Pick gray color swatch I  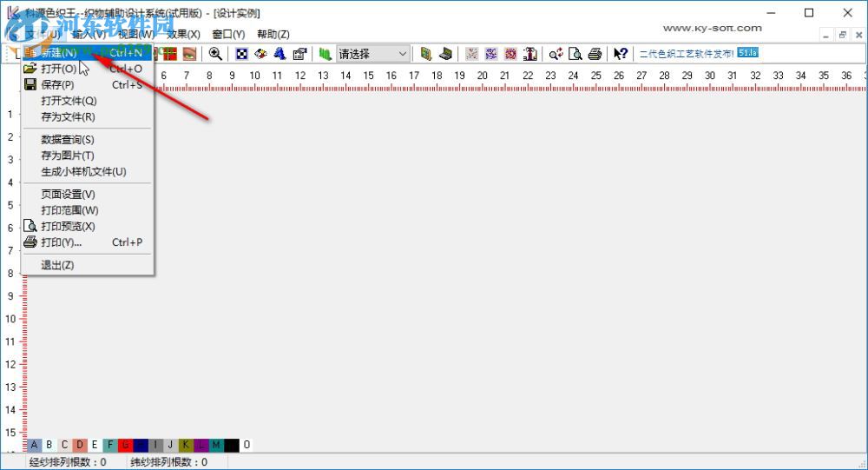click(155, 445)
